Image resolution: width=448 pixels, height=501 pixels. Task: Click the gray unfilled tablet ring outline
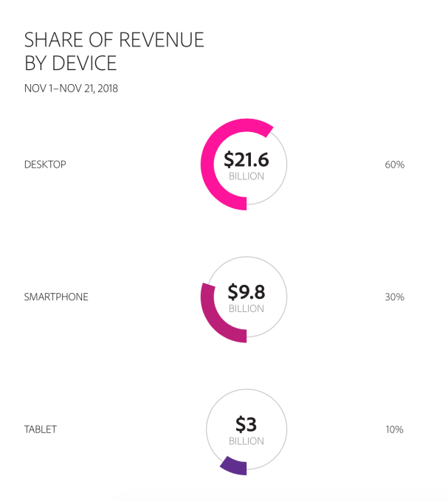tap(286, 429)
